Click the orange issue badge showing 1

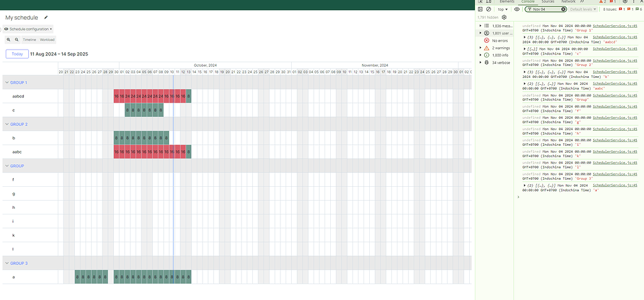pyautogui.click(x=630, y=9)
